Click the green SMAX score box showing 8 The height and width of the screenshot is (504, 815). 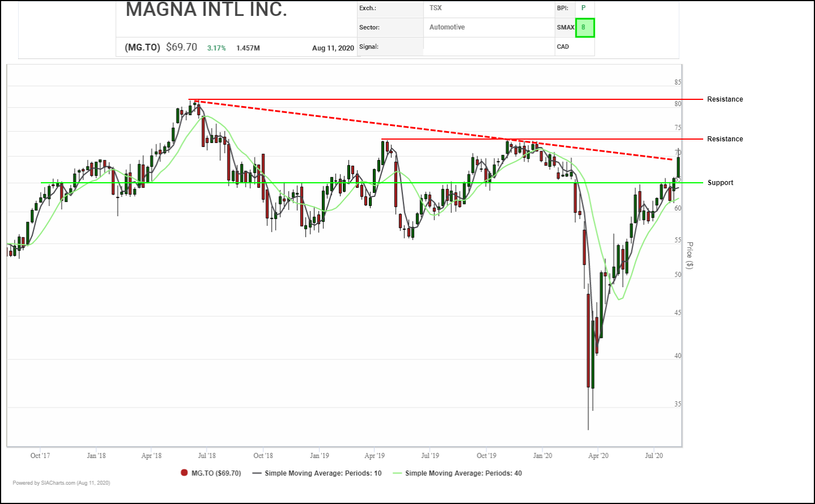(x=585, y=27)
